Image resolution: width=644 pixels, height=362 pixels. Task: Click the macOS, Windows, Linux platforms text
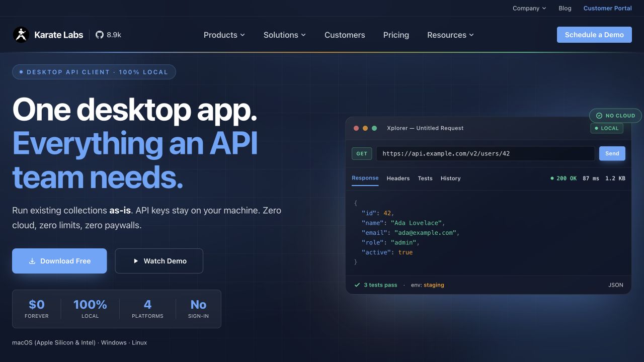click(79, 342)
